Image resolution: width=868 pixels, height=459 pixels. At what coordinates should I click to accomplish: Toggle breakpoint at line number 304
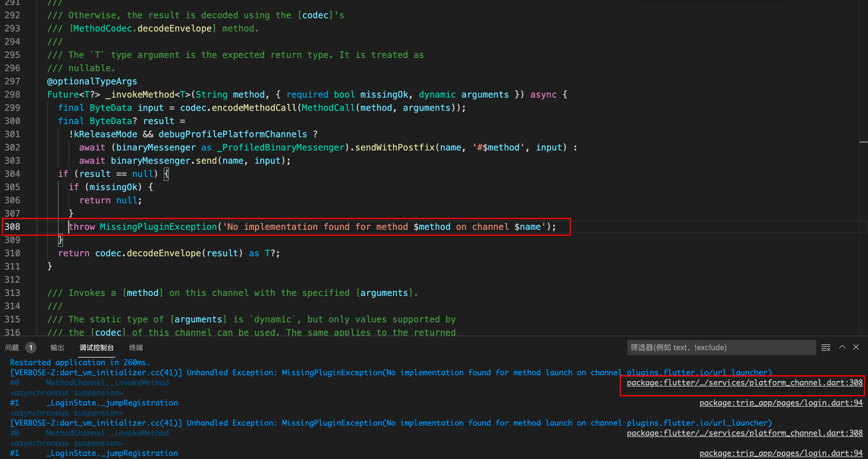[12, 174]
